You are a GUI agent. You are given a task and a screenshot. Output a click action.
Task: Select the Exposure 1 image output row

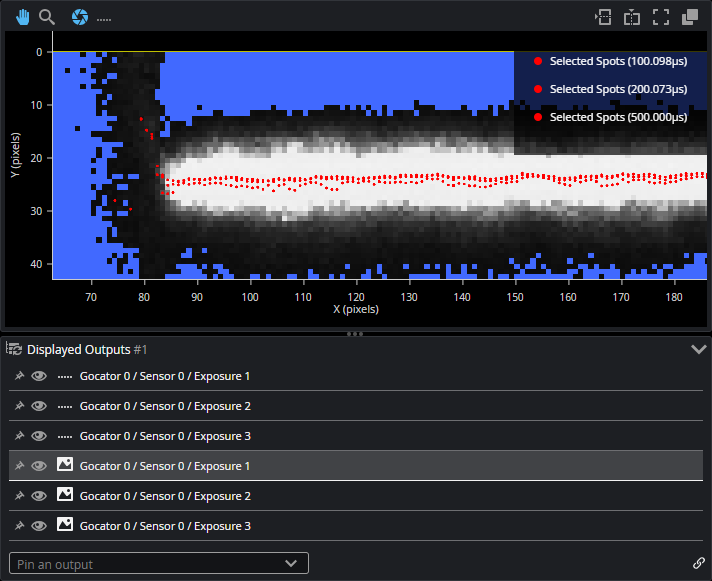point(165,466)
